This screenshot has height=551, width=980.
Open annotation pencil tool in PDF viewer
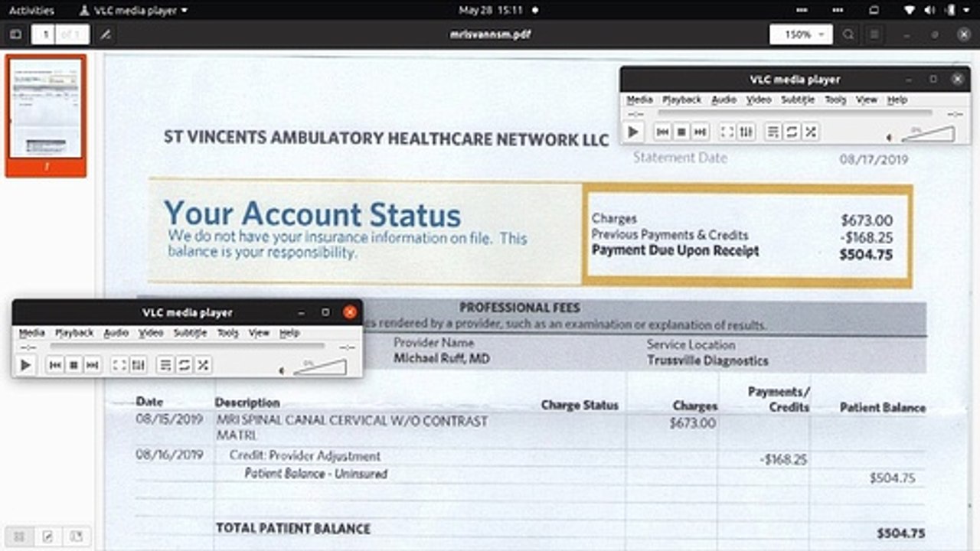click(106, 34)
